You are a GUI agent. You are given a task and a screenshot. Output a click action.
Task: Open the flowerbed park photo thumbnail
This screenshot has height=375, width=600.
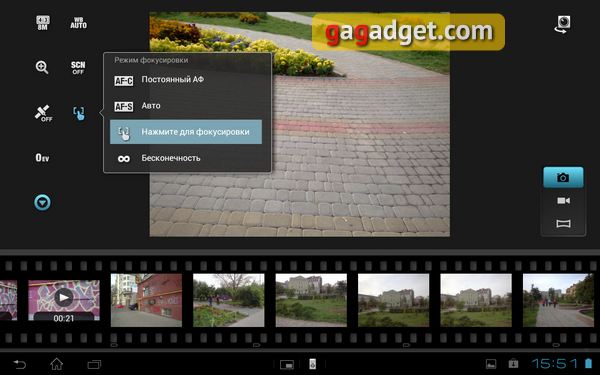coord(228,300)
